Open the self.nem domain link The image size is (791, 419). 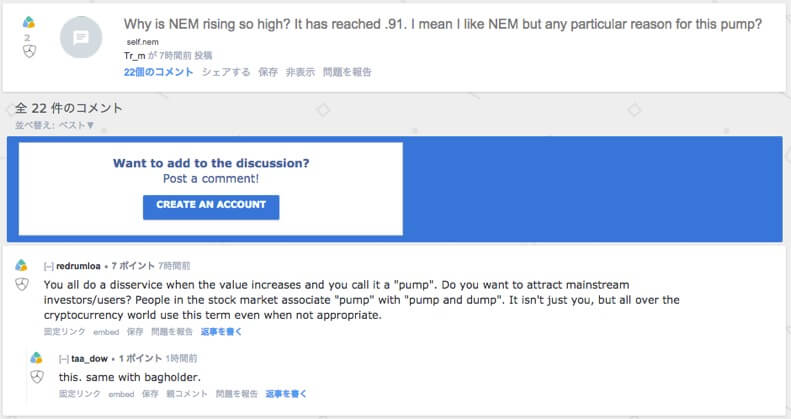coord(142,42)
